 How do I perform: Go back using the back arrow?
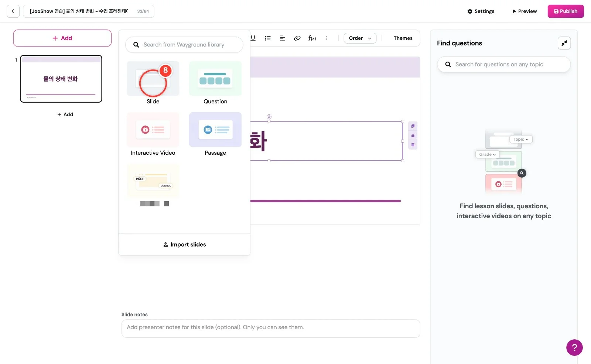tap(13, 11)
